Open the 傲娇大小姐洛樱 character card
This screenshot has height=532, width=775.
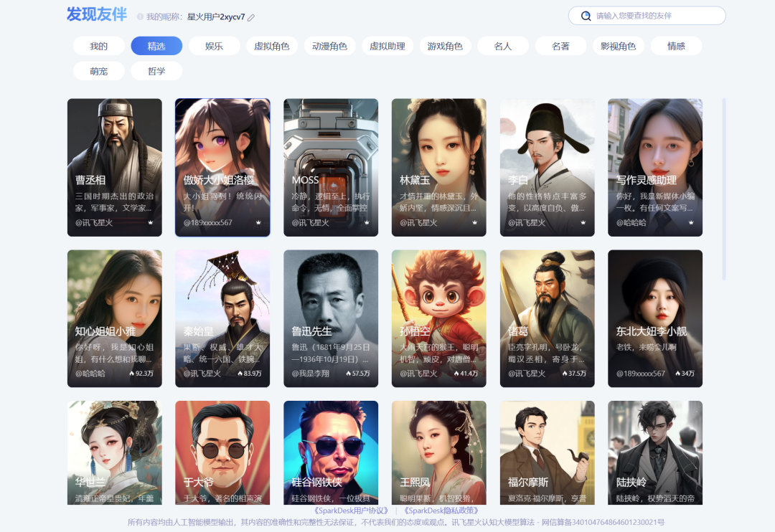[222, 168]
